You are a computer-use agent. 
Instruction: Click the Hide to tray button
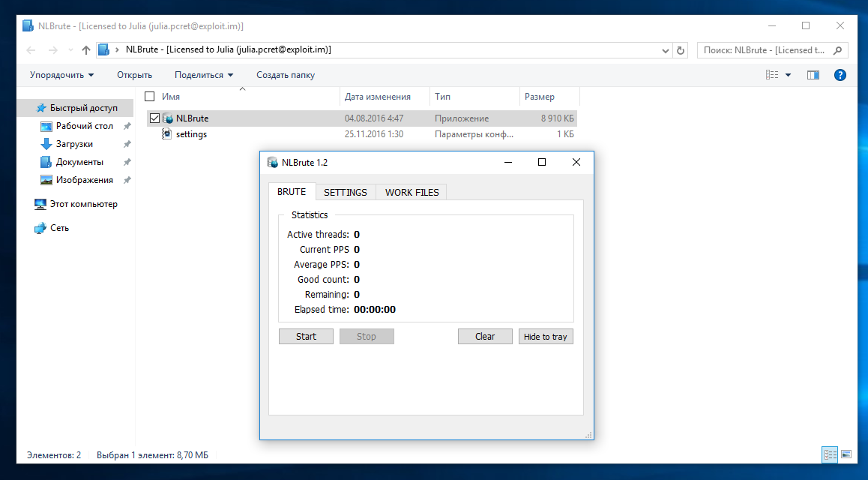tap(545, 337)
